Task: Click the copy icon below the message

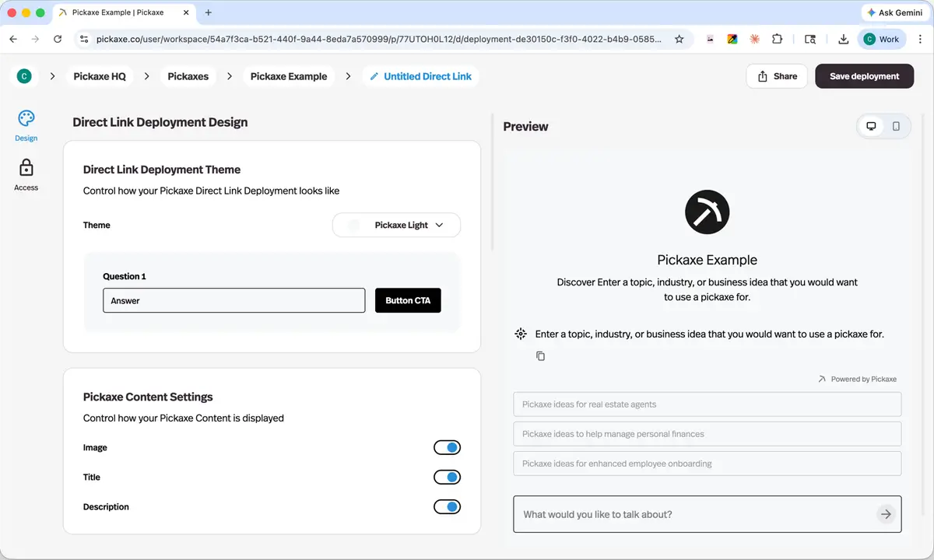Action: pyautogui.click(x=540, y=356)
